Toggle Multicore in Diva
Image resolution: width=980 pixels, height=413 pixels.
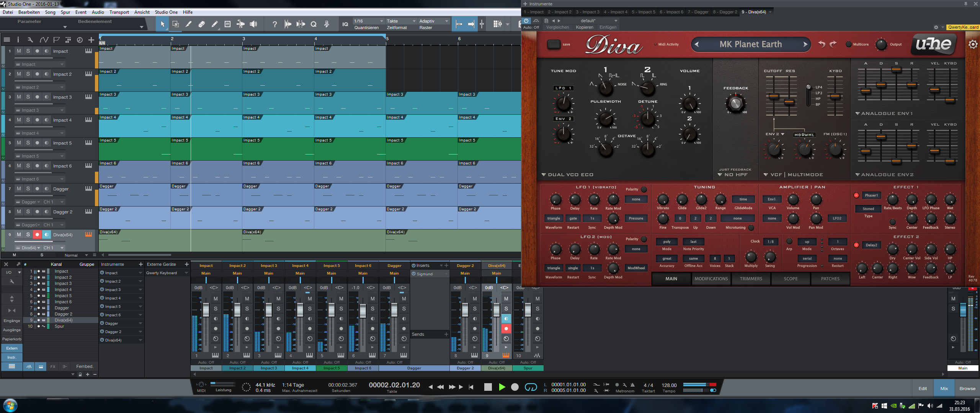pos(849,44)
